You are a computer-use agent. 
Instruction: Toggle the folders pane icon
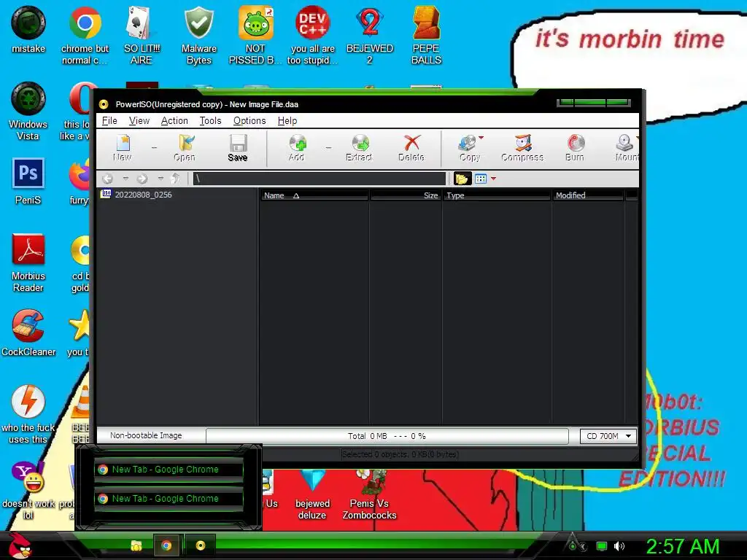click(x=462, y=179)
